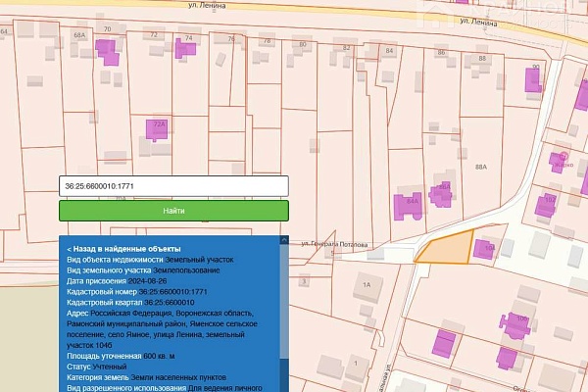This screenshot has width=588, height=392.
Task: Select the orange highlighted land parcel
Action: [x=446, y=250]
